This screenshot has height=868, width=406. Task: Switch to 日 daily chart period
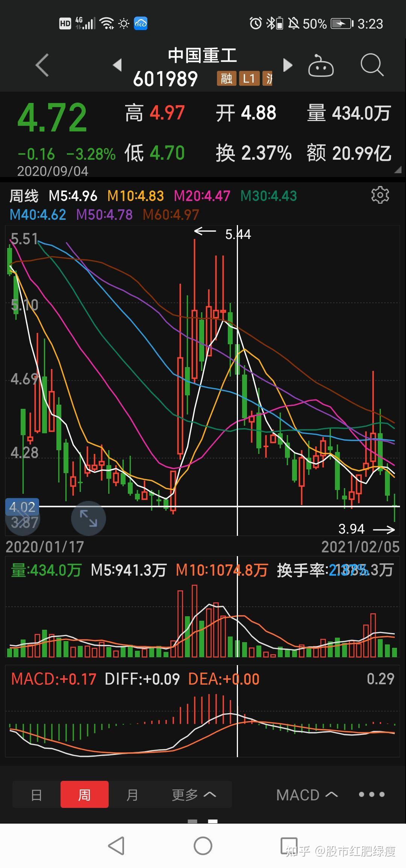click(36, 794)
